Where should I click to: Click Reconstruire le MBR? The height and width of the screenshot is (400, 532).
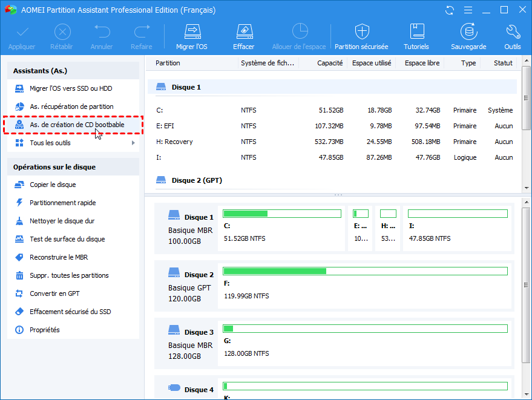pos(59,257)
